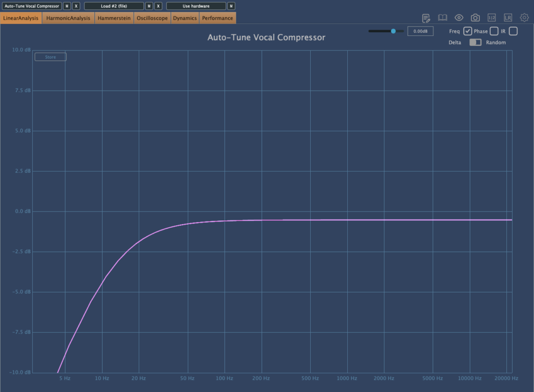This screenshot has height=392, width=534.
Task: Click the Random label
Action: pos(496,43)
